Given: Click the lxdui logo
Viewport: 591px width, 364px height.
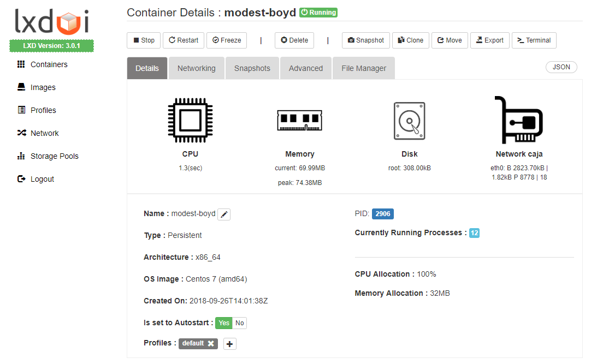Looking at the screenshot, I should click(52, 21).
